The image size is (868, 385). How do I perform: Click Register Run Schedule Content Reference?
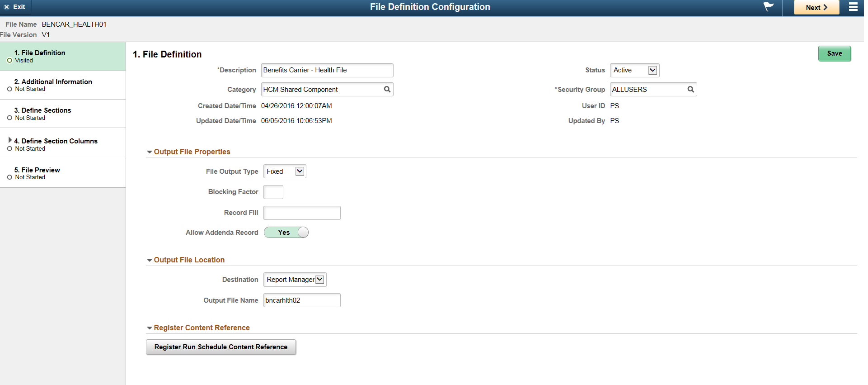pyautogui.click(x=221, y=347)
